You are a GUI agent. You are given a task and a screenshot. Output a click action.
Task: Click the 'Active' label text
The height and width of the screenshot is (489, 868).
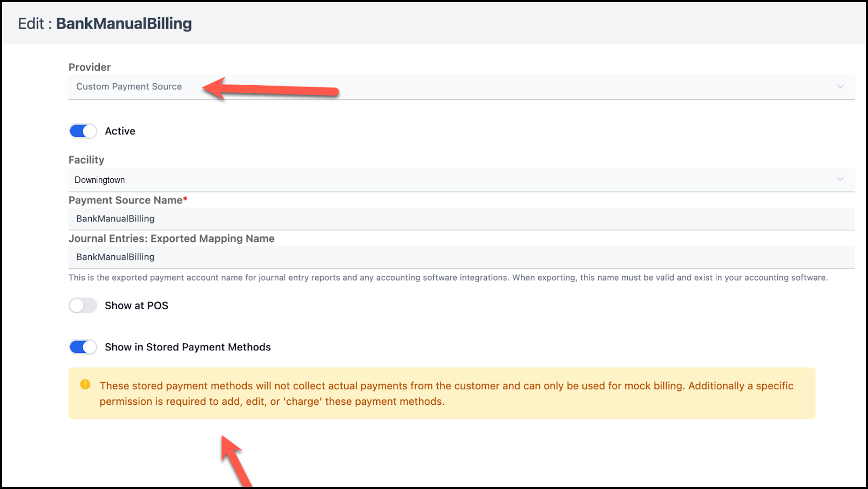(120, 131)
